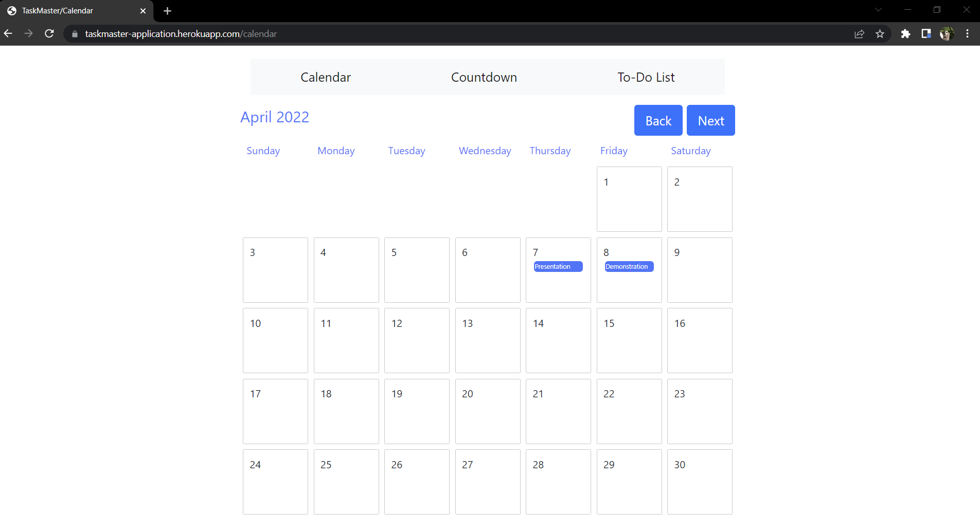980x532 pixels.
Task: Choose day 18 cell
Action: 346,411
